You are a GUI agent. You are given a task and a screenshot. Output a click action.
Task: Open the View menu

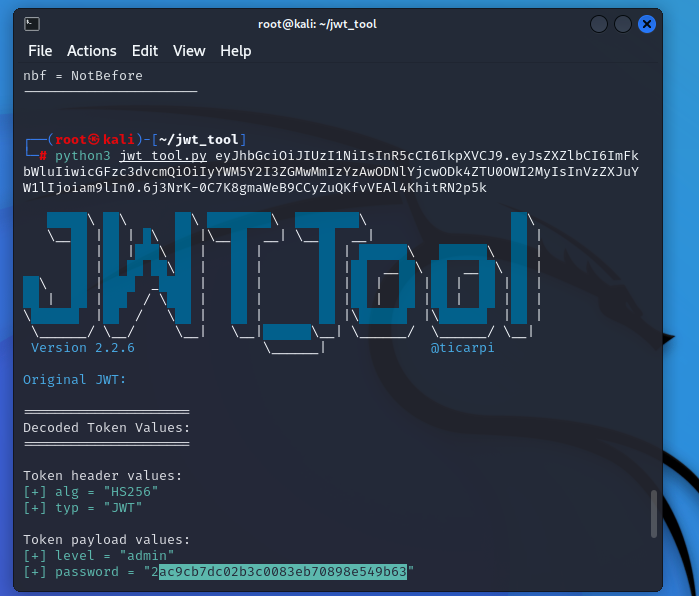click(x=189, y=51)
